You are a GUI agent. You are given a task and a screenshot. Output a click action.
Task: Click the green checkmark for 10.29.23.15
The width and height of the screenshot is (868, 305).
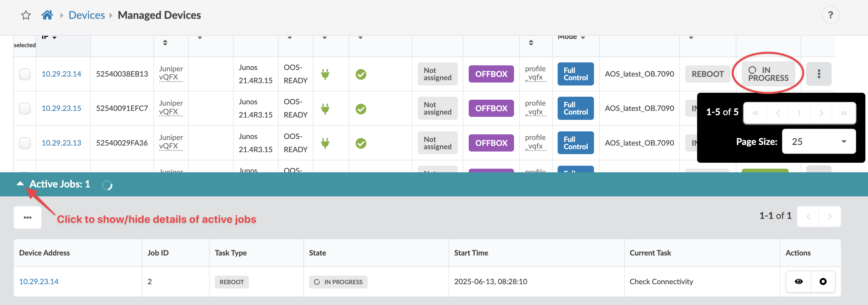361,109
